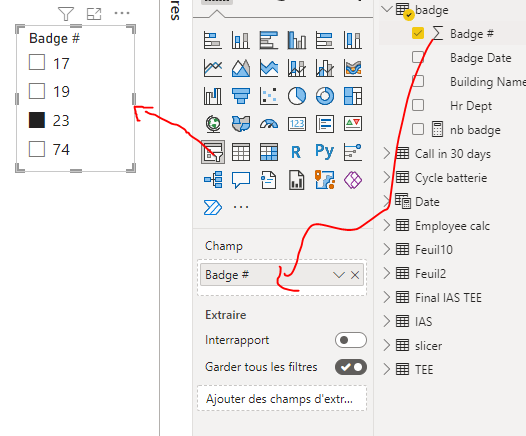Select the pie chart visual
Image resolution: width=526 pixels, height=436 pixels.
click(x=297, y=96)
